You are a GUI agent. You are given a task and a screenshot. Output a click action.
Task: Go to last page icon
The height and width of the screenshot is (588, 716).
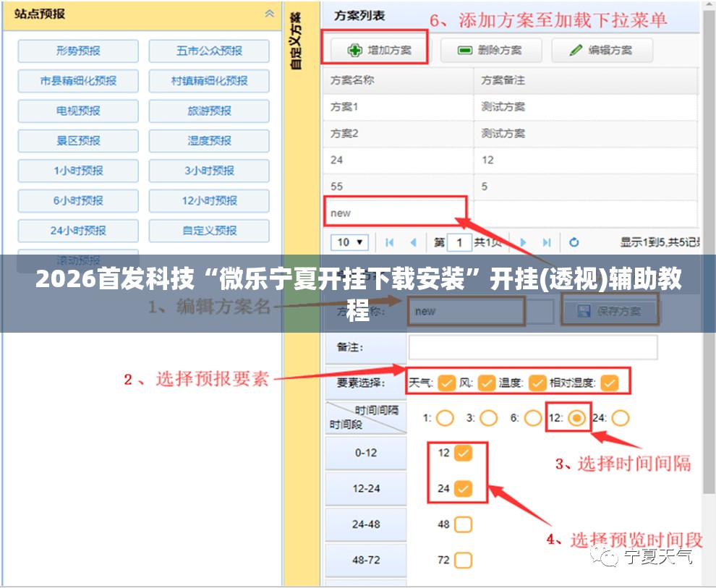tap(547, 242)
